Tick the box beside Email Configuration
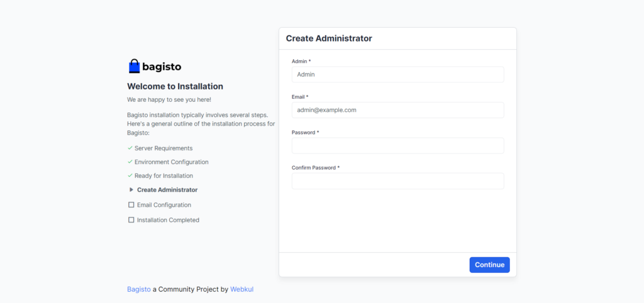Screen dimensions: 644x303 coord(131,205)
